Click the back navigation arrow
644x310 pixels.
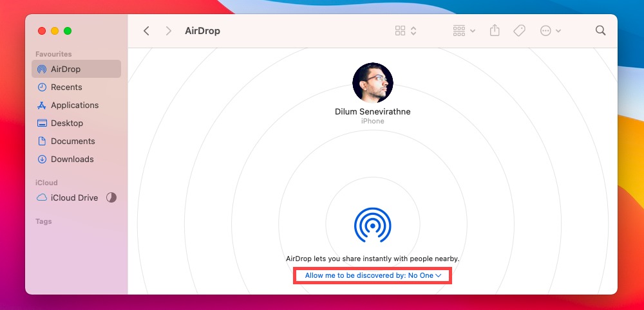(x=146, y=31)
